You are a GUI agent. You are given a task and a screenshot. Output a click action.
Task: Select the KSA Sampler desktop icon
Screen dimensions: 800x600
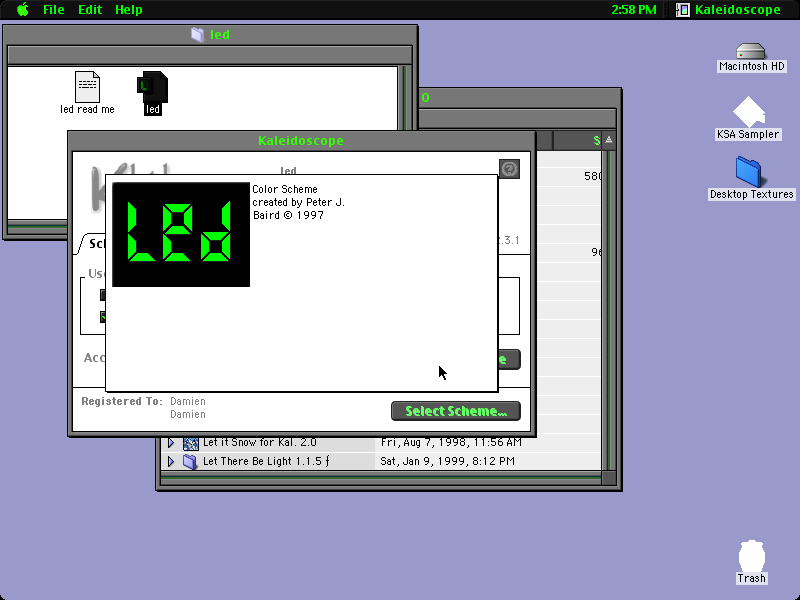click(748, 112)
